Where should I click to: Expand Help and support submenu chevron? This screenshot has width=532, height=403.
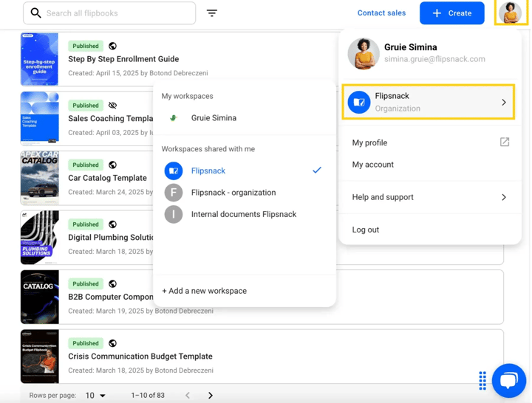click(504, 197)
